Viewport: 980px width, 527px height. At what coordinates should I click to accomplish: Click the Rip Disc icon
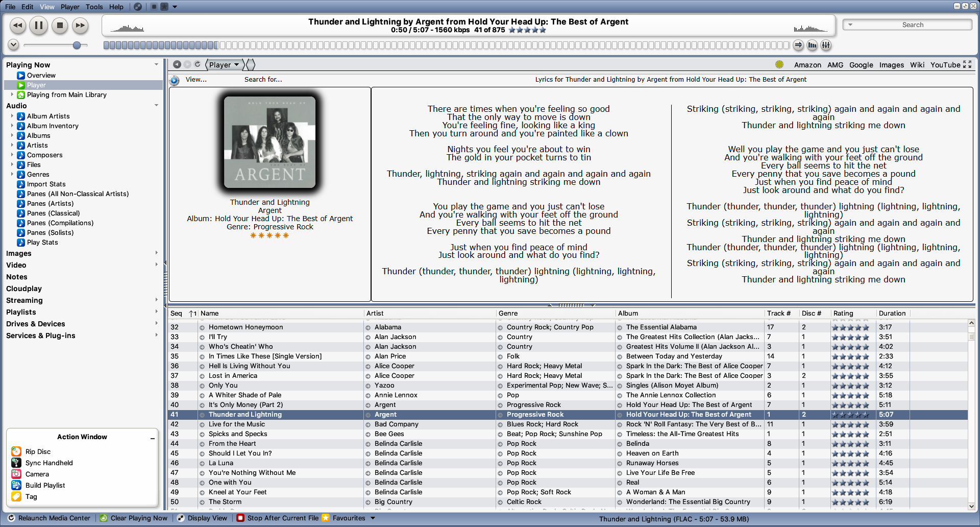pyautogui.click(x=16, y=451)
